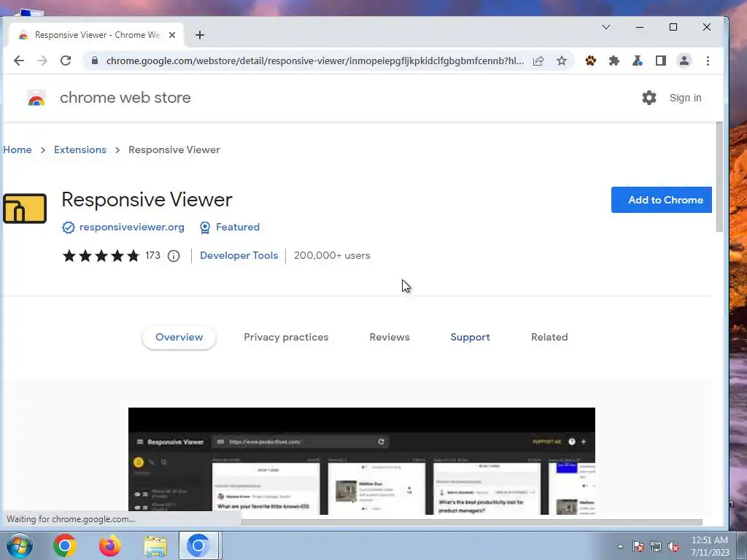The height and width of the screenshot is (560, 747).
Task: Switch to Related tab
Action: pos(549,337)
